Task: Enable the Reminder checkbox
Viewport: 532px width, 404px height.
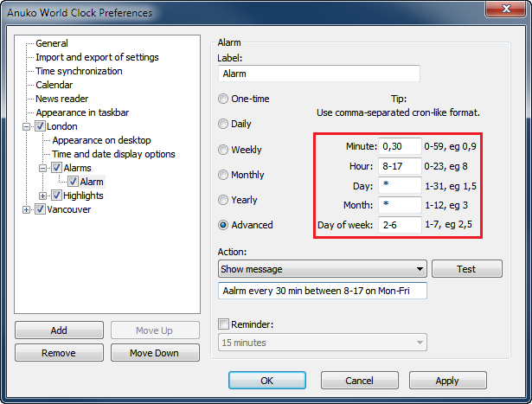Action: point(224,324)
